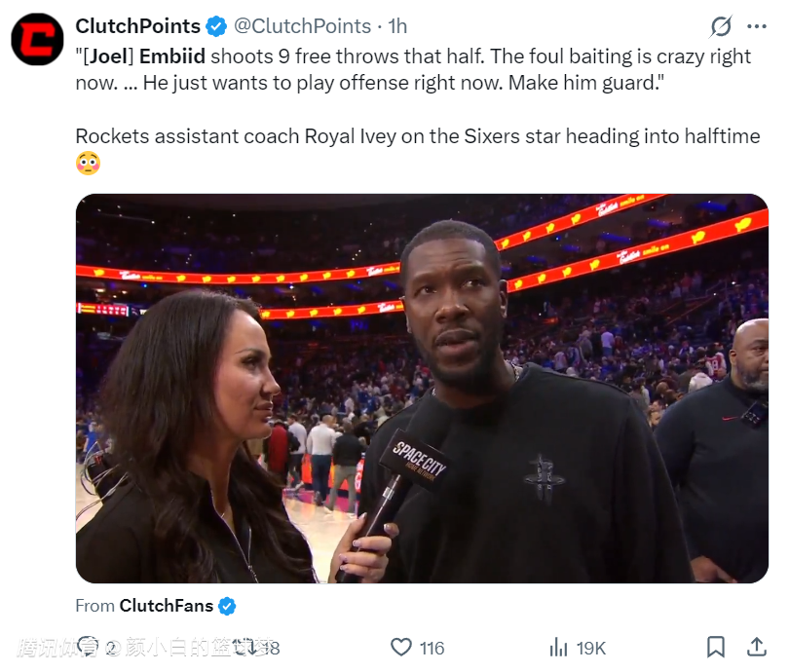This screenshot has height=672, width=789.
Task: Click the verified badge beside ClutchPoints
Action: [x=217, y=26]
